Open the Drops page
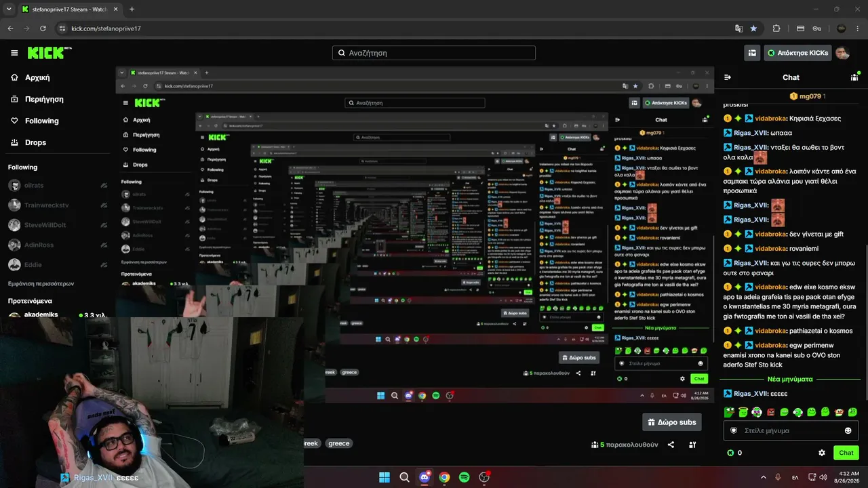Image resolution: width=868 pixels, height=488 pixels. [x=28, y=142]
